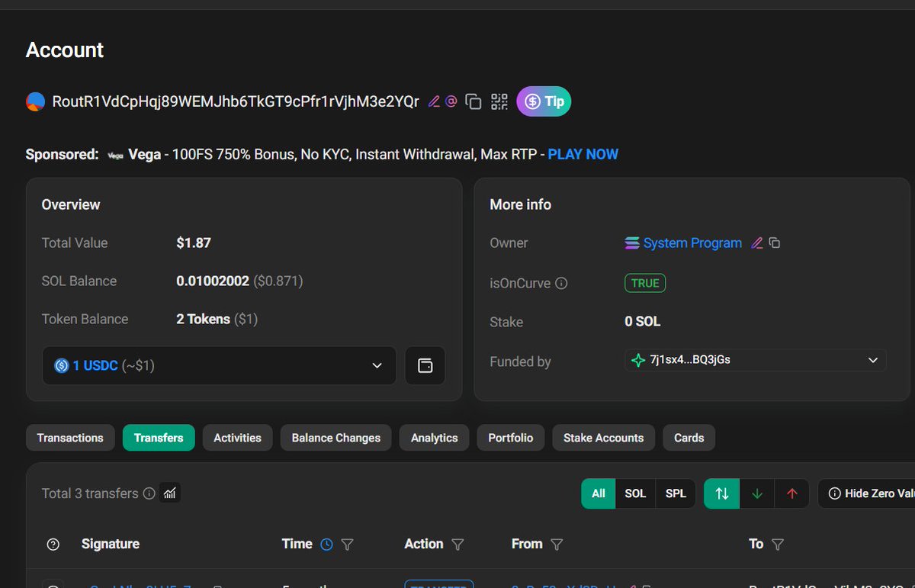Open the chart icon beside Total 3 transfers

(x=170, y=493)
